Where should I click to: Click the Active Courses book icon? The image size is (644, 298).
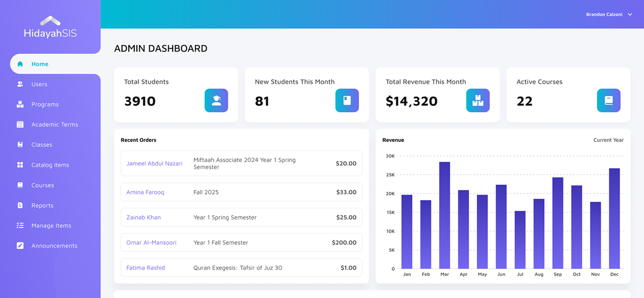(x=609, y=100)
